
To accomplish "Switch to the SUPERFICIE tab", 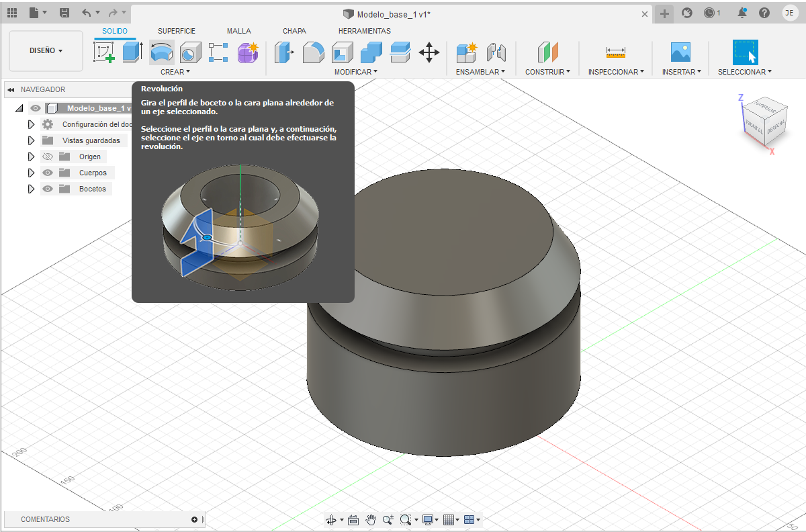I will click(x=177, y=31).
